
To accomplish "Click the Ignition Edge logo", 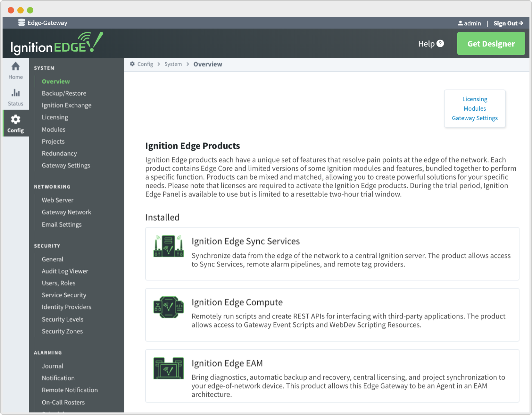I will [x=57, y=44].
